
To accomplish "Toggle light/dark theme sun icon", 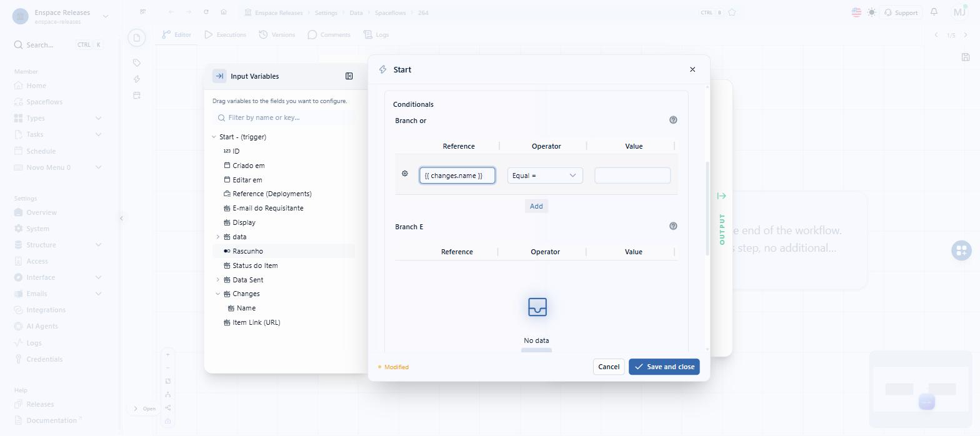I will [x=872, y=12].
